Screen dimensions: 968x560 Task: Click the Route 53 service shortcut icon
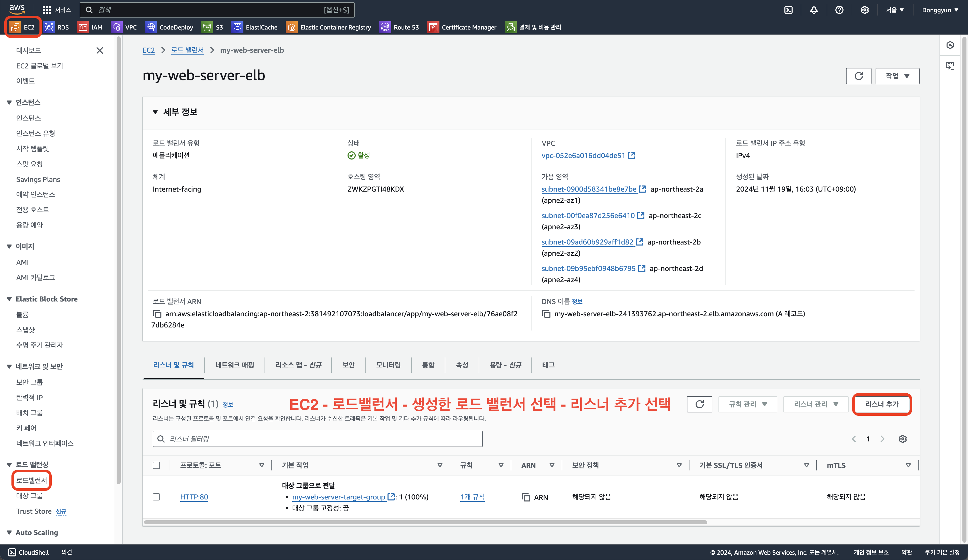(x=385, y=27)
